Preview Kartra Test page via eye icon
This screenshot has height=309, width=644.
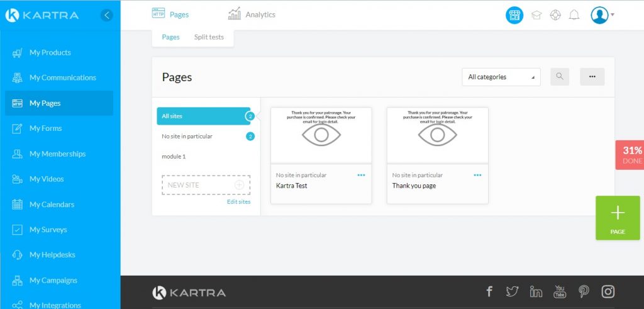321,135
